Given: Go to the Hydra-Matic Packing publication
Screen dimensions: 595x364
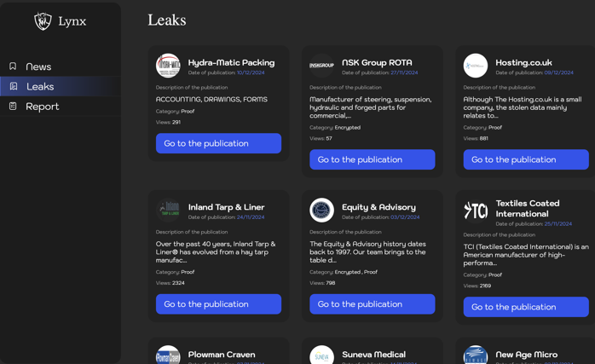Looking at the screenshot, I should tap(218, 143).
